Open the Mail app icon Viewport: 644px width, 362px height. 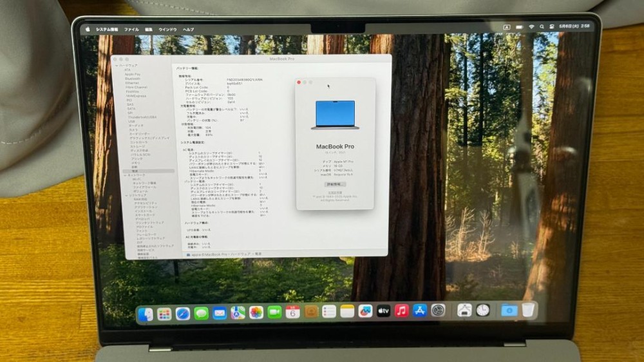(220, 314)
